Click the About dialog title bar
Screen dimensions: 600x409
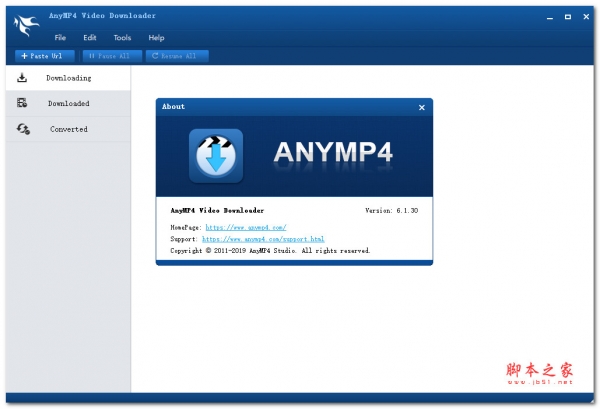(x=294, y=107)
